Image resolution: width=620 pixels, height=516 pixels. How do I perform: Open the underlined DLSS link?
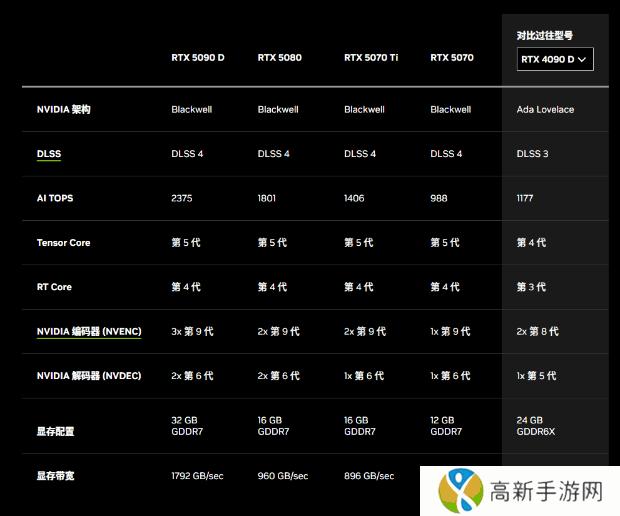coord(48,154)
